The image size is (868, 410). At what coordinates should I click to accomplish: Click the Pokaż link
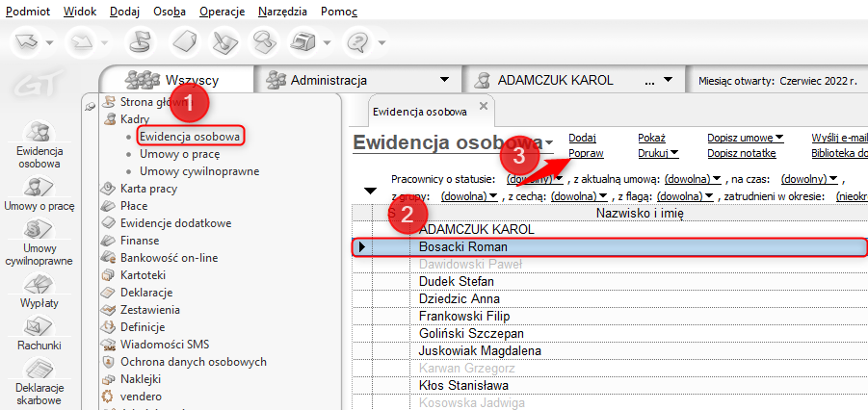tap(651, 139)
